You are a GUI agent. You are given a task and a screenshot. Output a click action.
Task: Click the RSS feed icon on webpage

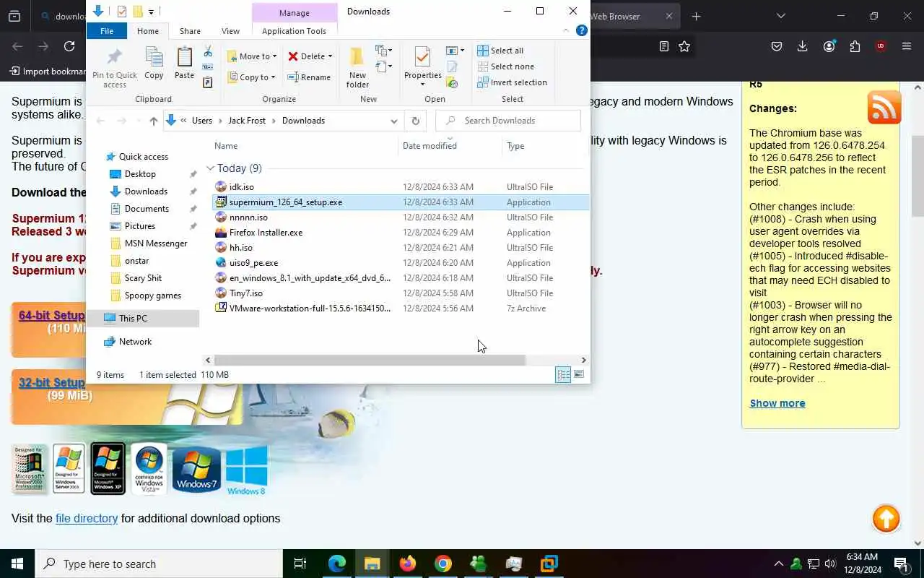[x=884, y=107]
